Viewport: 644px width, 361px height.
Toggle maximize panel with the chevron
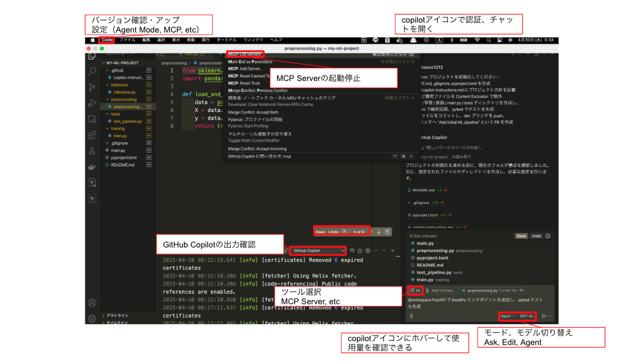point(384,250)
